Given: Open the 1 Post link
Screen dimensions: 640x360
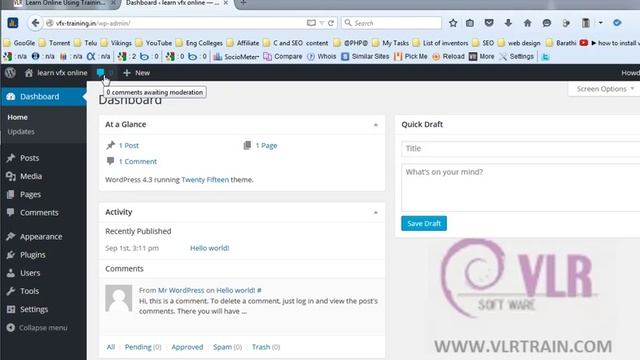Looking at the screenshot, I should click(129, 145).
